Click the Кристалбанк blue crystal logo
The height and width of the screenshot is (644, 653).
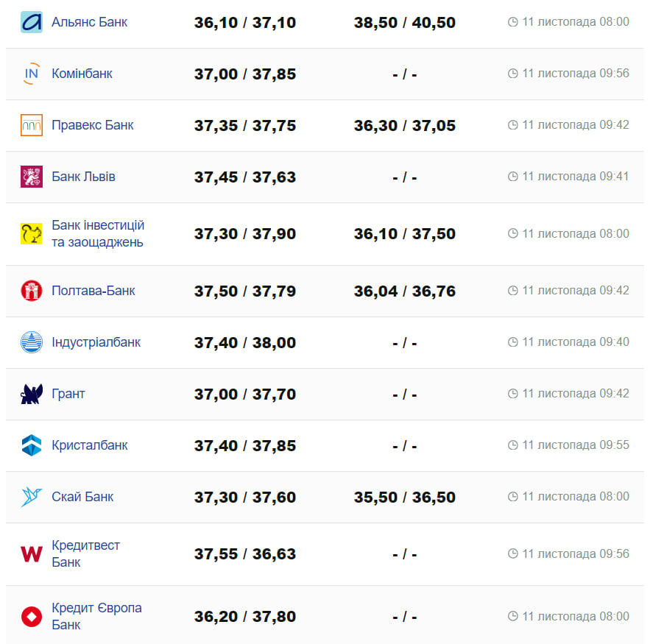point(32,445)
